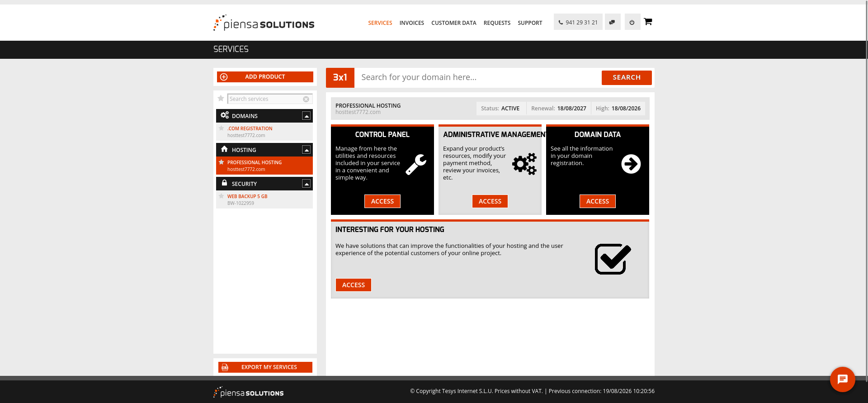Screen dimensions: 868x403
Task: Click the large checkmark icon
Action: pos(613,259)
